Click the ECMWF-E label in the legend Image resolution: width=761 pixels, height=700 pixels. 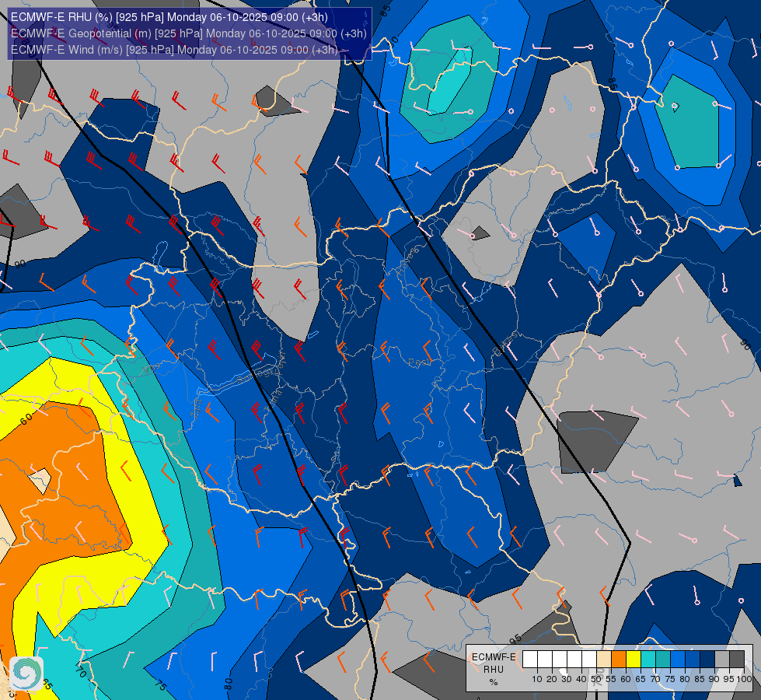[494, 656]
